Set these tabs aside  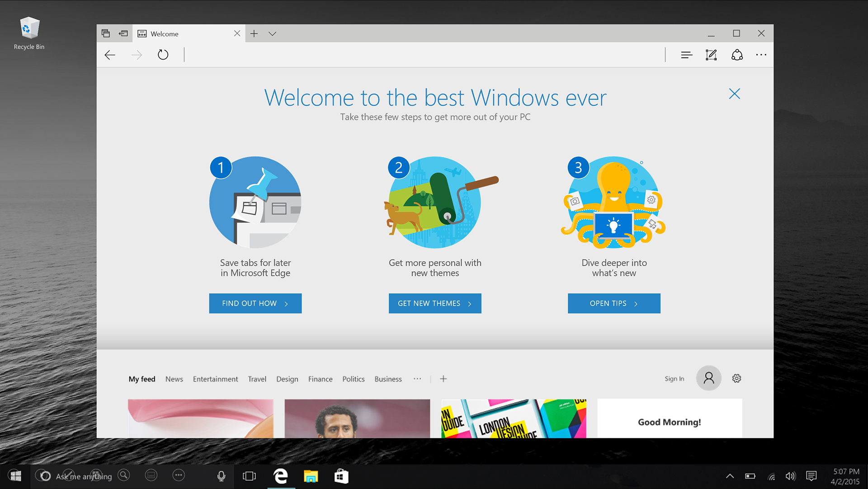pos(123,33)
